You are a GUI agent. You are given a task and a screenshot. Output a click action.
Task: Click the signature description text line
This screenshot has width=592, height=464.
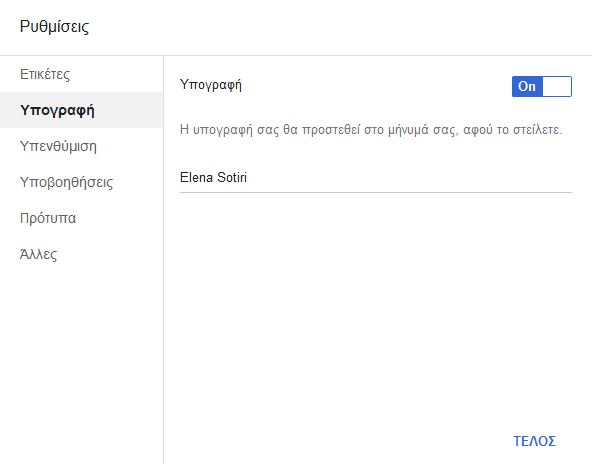click(x=371, y=129)
